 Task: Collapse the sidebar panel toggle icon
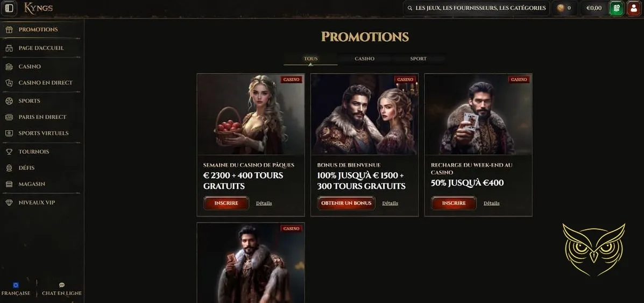tap(9, 8)
